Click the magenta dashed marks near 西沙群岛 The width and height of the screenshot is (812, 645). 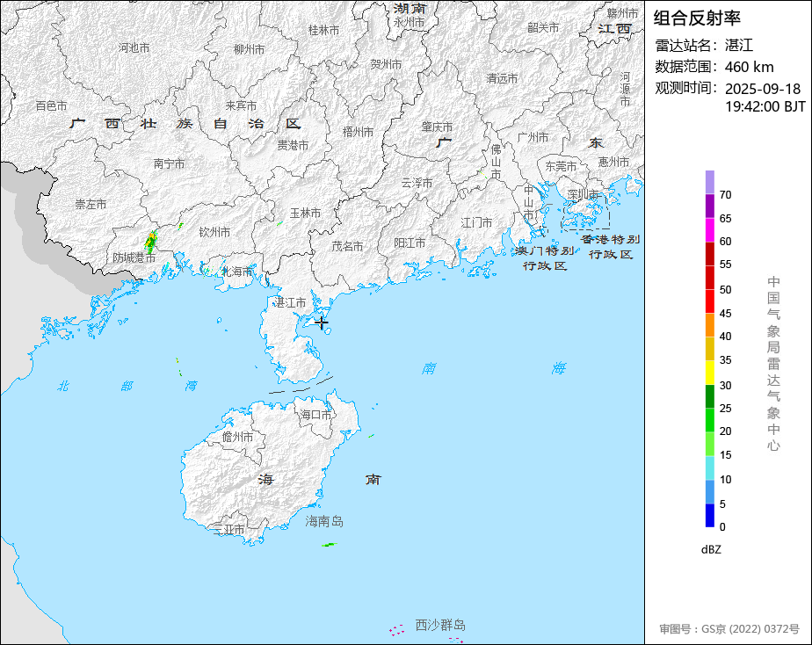pyautogui.click(x=396, y=630)
